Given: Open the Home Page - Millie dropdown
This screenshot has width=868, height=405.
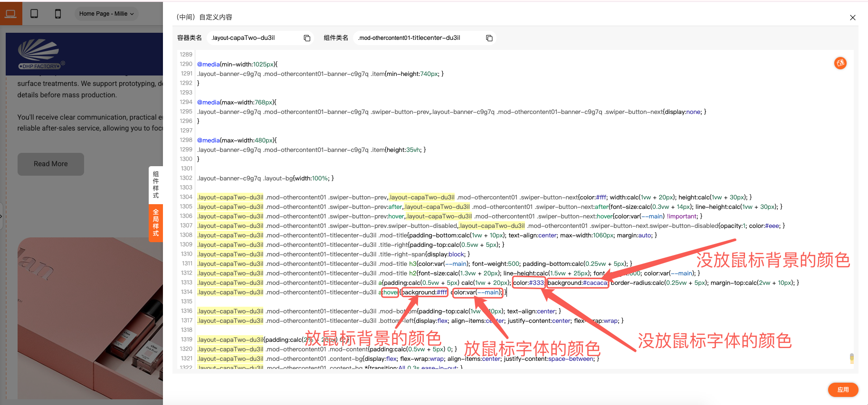Looking at the screenshot, I should 106,14.
